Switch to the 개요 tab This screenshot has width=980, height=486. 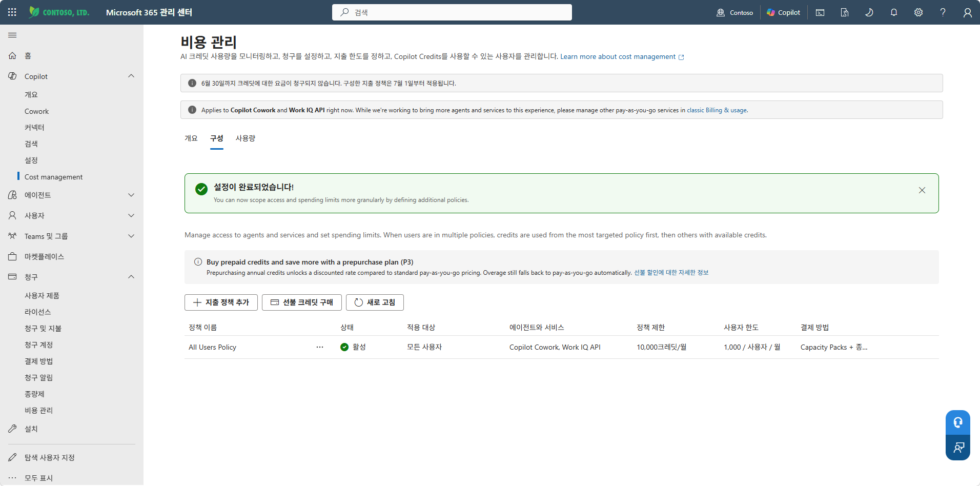click(x=191, y=138)
